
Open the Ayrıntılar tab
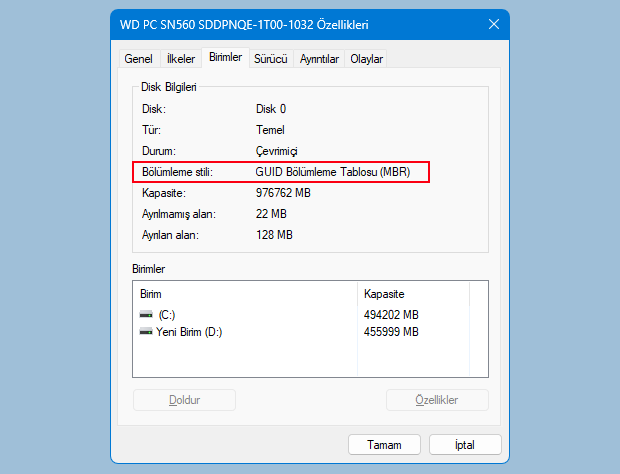pyautogui.click(x=319, y=59)
